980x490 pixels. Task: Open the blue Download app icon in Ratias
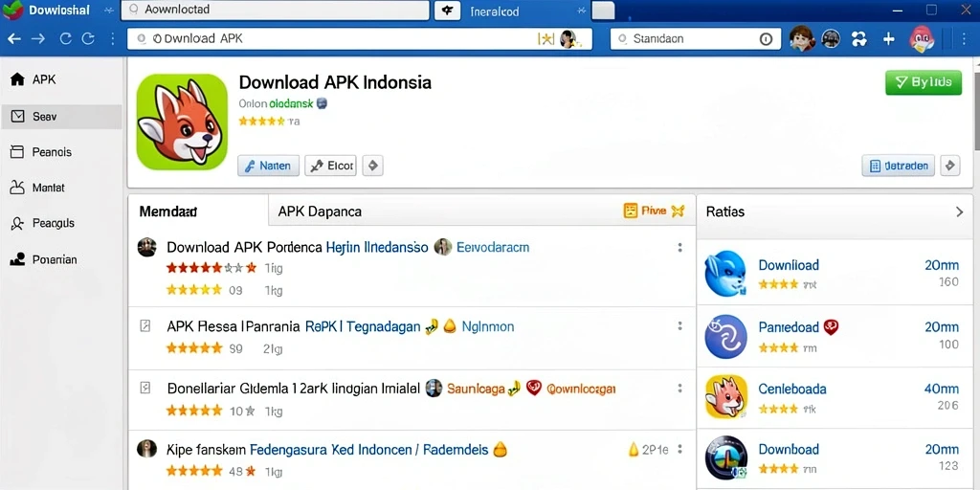pyautogui.click(x=725, y=273)
